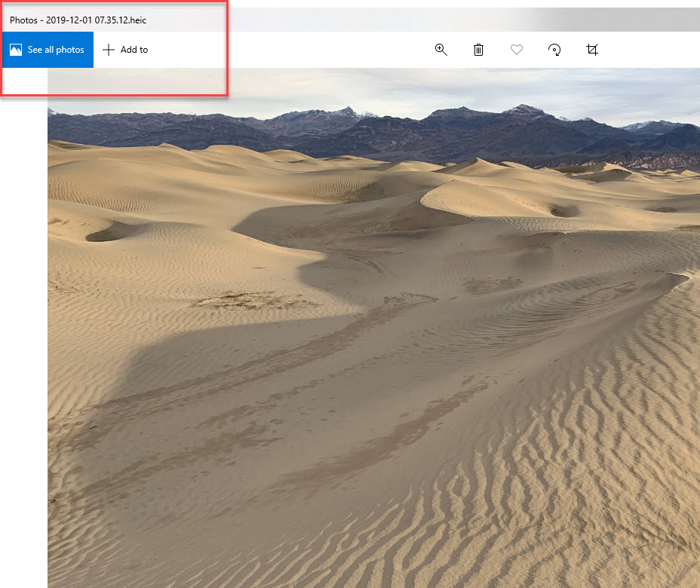Zoom in with the magnifier icon
Viewport: 700px width, 588px height.
click(441, 50)
